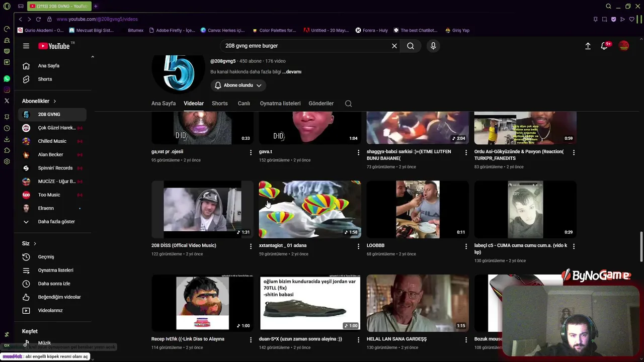
Task: Click the browser address bar URL
Action: [97, 19]
